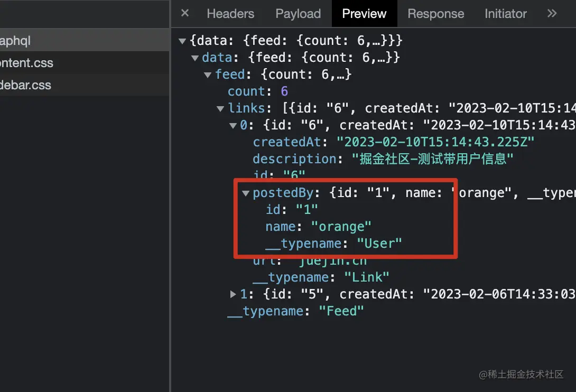
Task: Collapse the root JSON object
Action: pyautogui.click(x=182, y=41)
